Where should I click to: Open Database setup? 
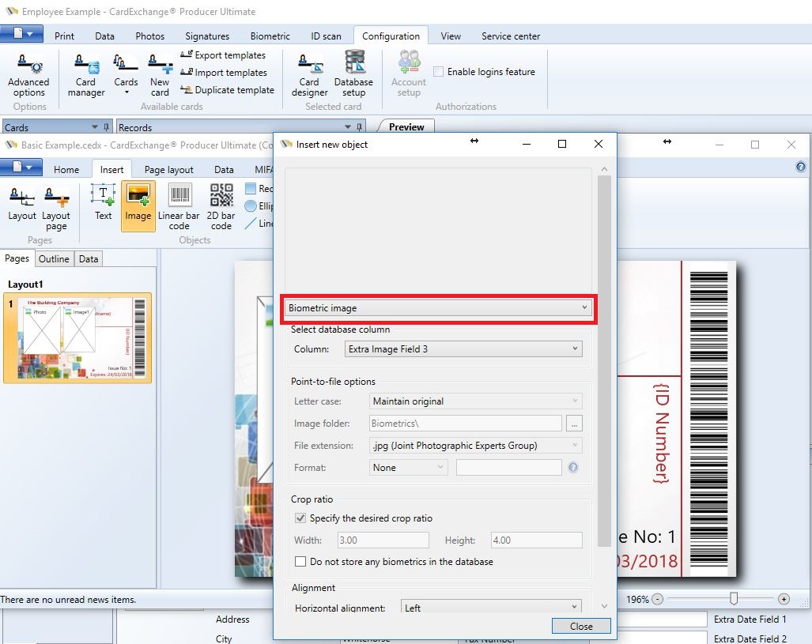pos(353,74)
